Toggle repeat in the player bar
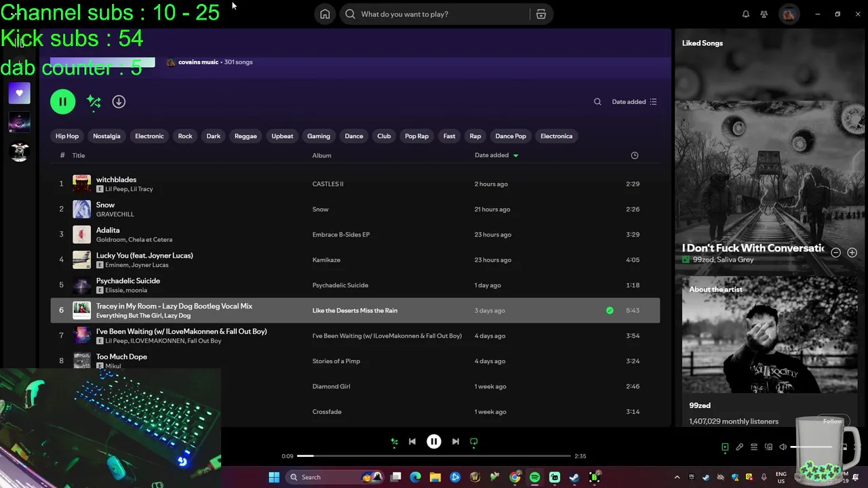868x488 pixels. [474, 442]
